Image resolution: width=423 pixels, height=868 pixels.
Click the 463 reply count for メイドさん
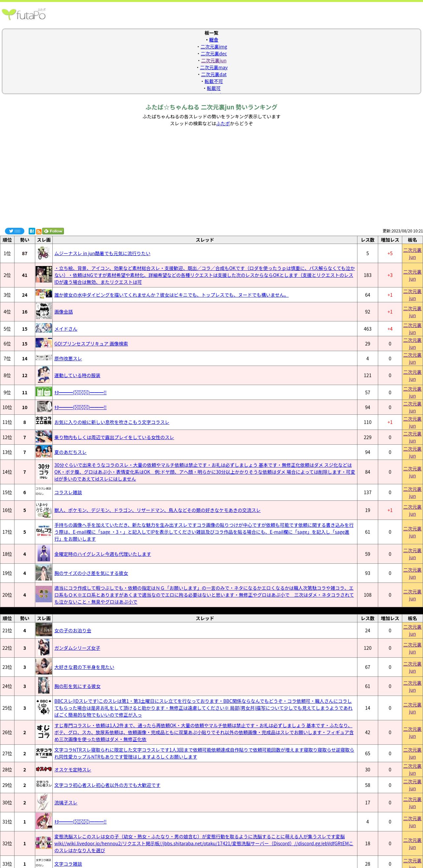367,329
